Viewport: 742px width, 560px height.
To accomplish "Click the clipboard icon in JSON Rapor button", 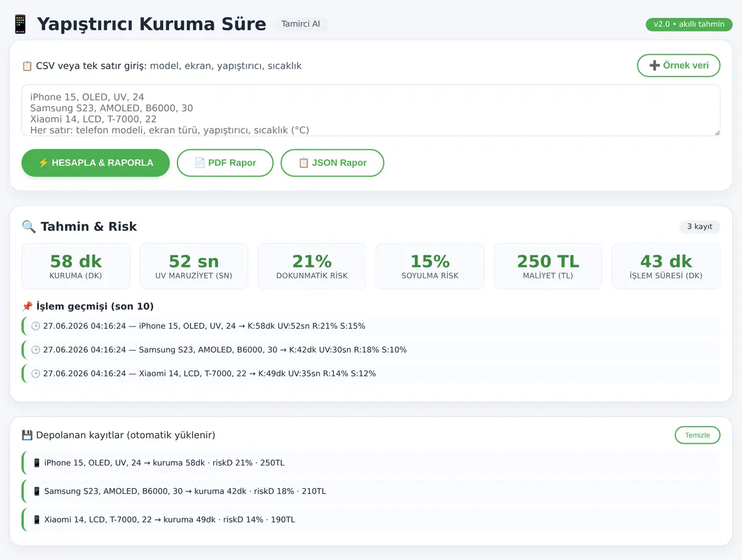I will click(304, 163).
